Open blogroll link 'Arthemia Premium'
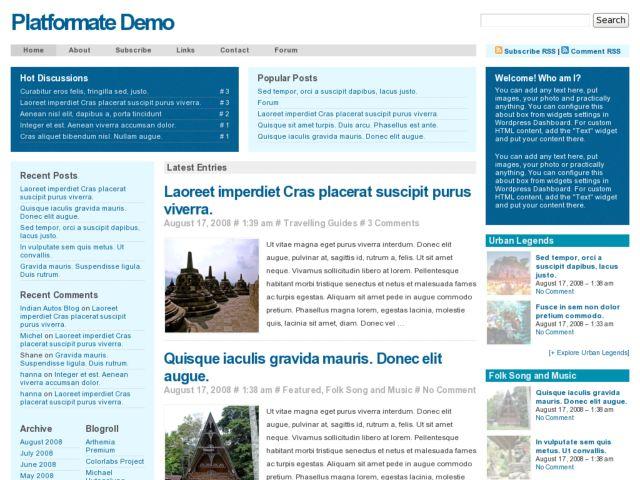The width and height of the screenshot is (640, 480). pos(100,446)
